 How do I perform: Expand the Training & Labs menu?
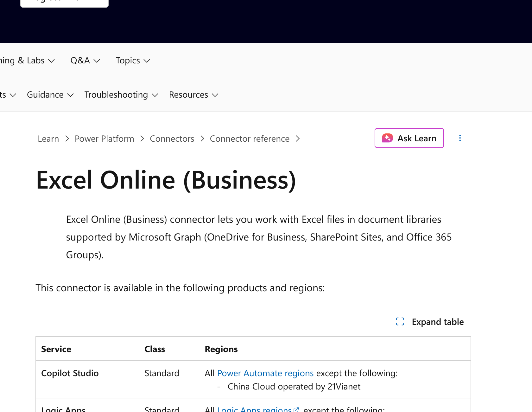point(27,61)
